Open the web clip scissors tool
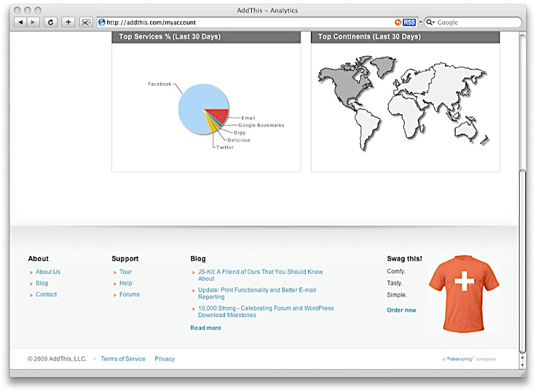 click(x=86, y=22)
